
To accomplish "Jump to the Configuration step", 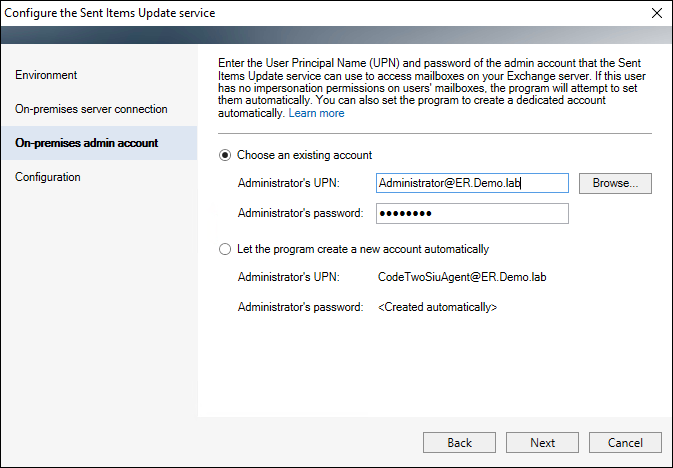I will [48, 177].
